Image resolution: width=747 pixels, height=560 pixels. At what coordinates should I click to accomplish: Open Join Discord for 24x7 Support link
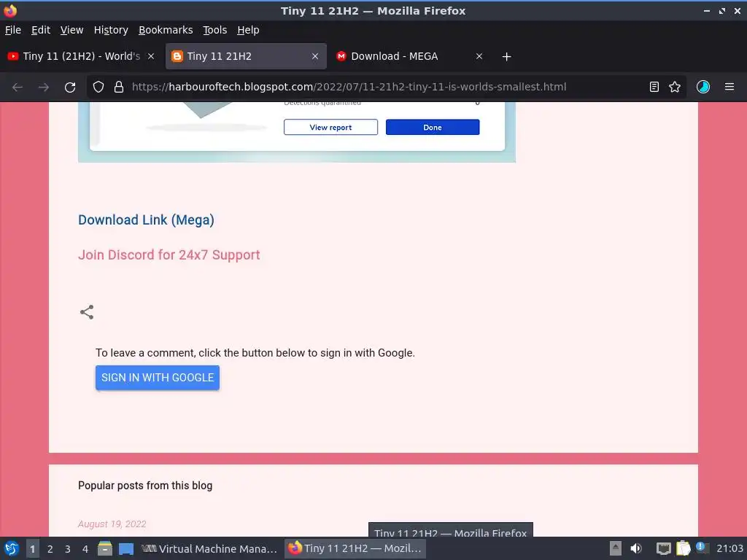click(x=169, y=254)
